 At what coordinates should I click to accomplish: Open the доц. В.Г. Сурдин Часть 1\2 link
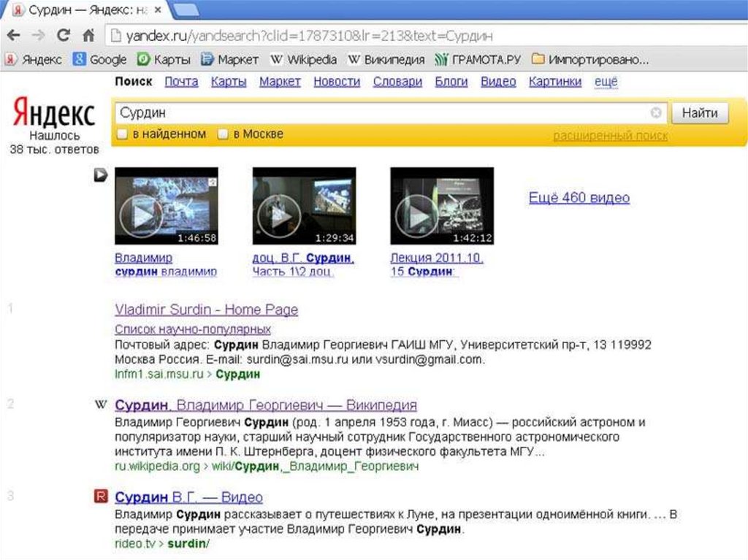[303, 265]
